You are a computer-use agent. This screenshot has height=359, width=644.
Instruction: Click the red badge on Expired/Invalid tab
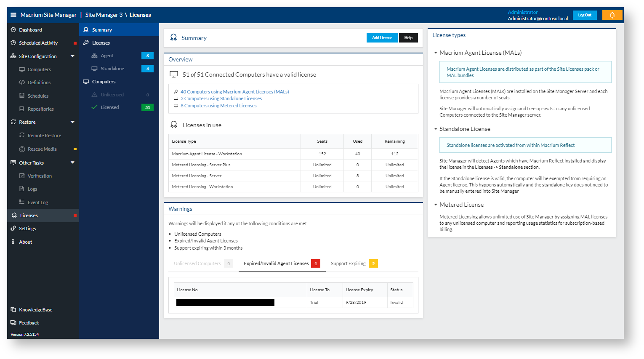316,263
